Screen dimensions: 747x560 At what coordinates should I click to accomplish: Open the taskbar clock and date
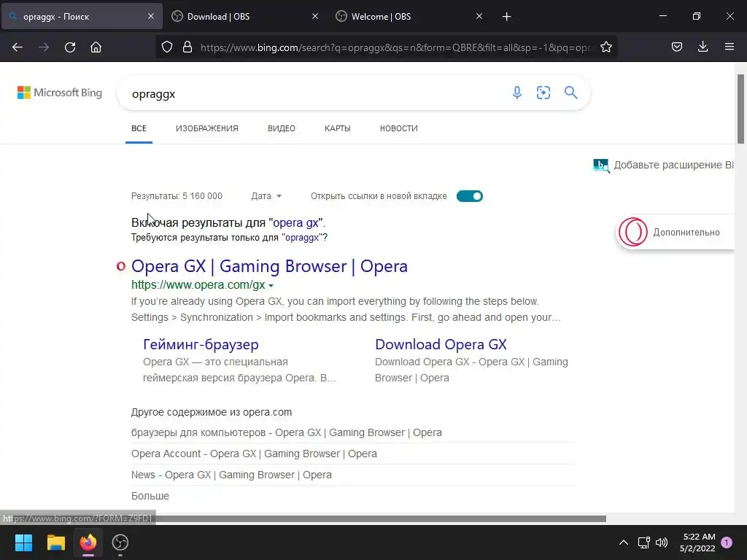(x=697, y=542)
